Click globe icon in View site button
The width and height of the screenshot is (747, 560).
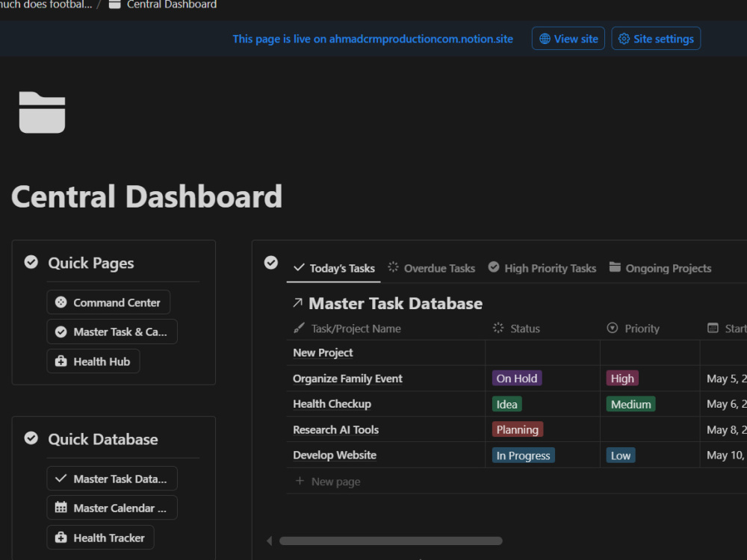click(545, 39)
